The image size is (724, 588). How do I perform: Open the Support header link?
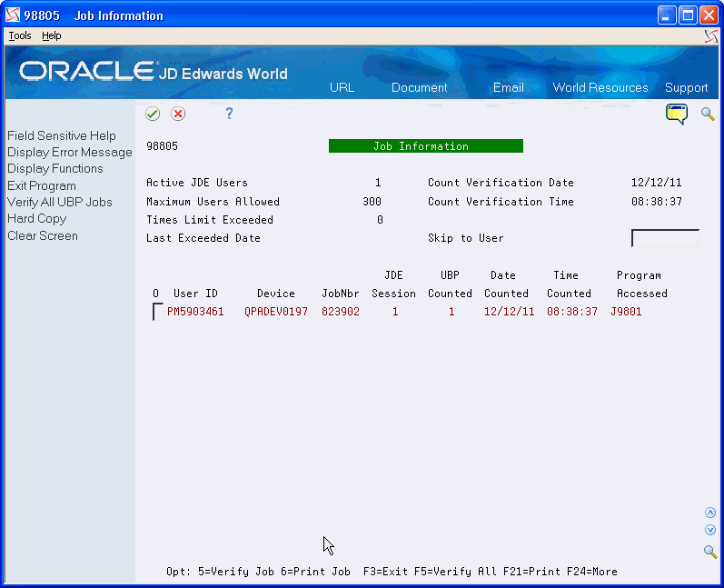pyautogui.click(x=686, y=88)
